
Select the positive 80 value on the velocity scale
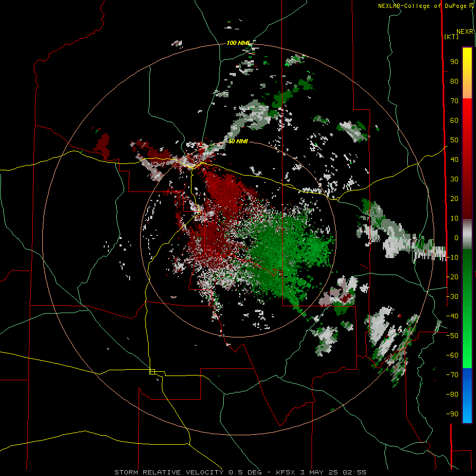[454, 81]
